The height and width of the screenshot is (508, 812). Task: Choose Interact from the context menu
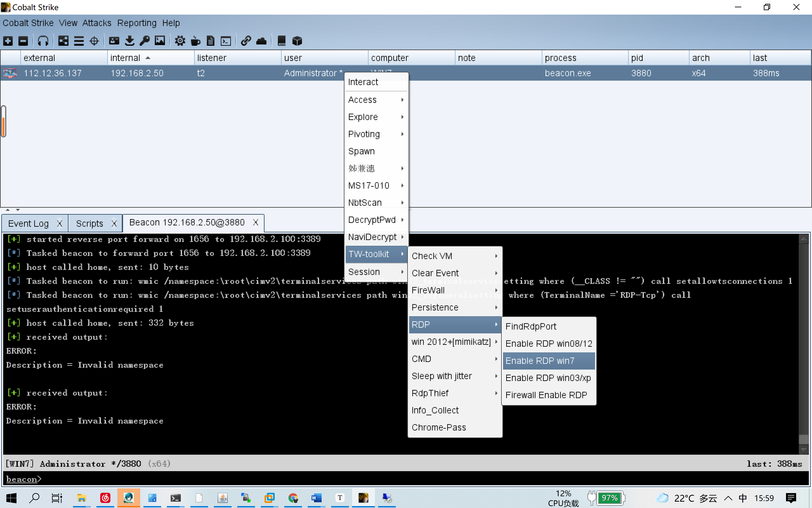(x=376, y=82)
